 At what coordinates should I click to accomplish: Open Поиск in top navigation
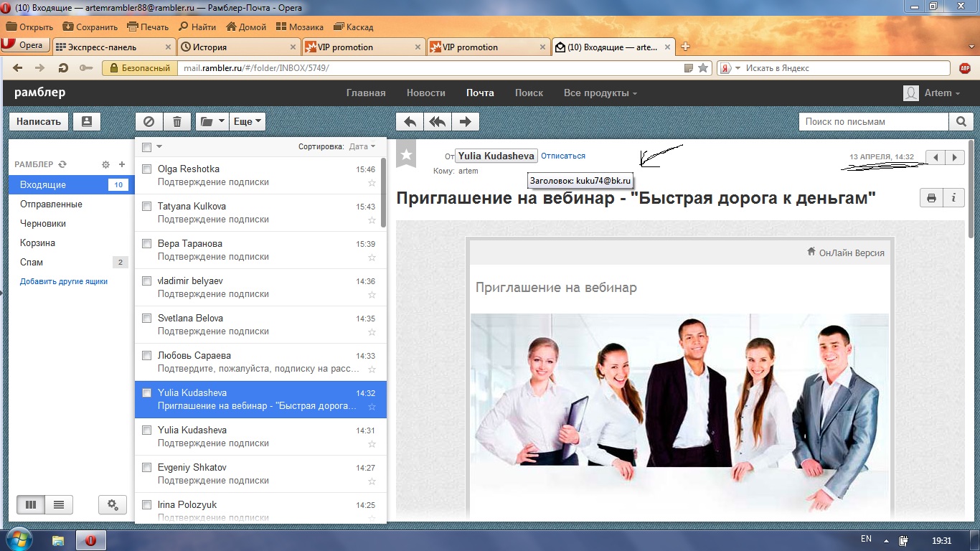point(529,93)
